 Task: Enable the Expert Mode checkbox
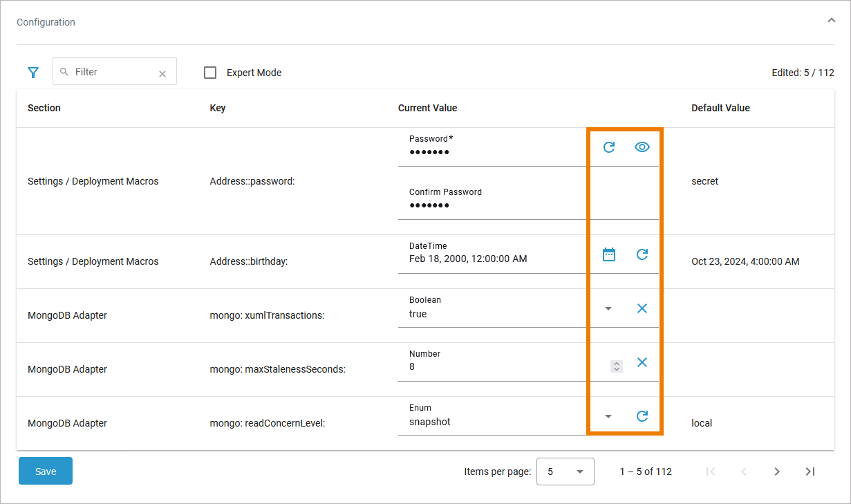[x=210, y=73]
